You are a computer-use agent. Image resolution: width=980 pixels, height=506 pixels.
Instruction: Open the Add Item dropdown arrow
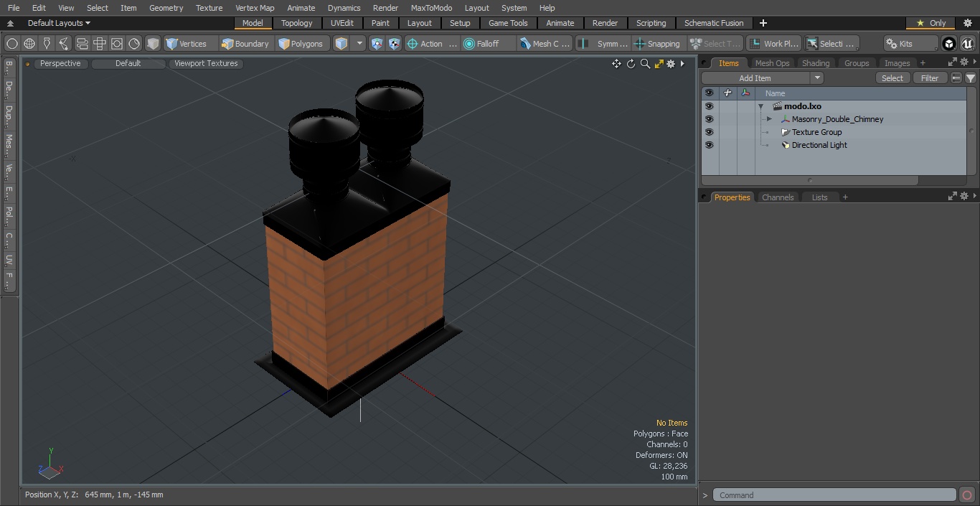[817, 78]
